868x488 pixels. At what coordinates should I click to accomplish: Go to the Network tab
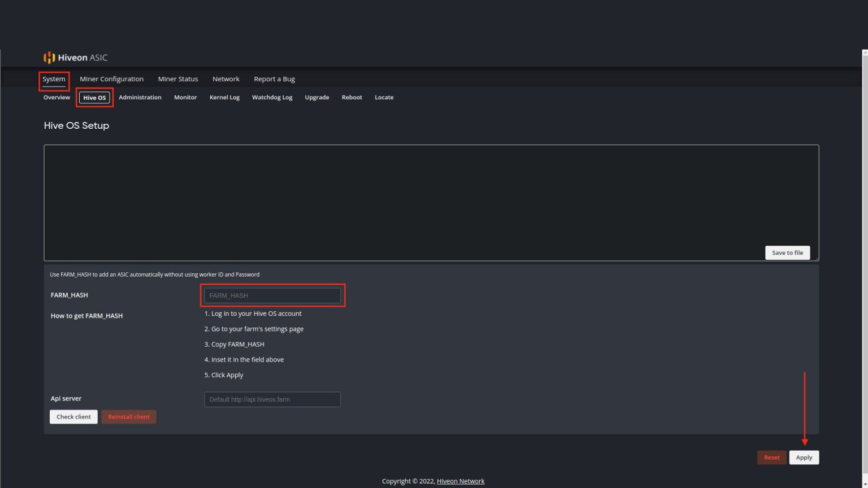225,79
